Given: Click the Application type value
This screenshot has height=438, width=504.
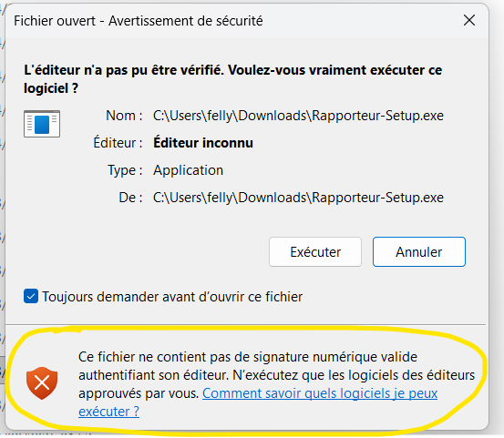Looking at the screenshot, I should pyautogui.click(x=188, y=170).
